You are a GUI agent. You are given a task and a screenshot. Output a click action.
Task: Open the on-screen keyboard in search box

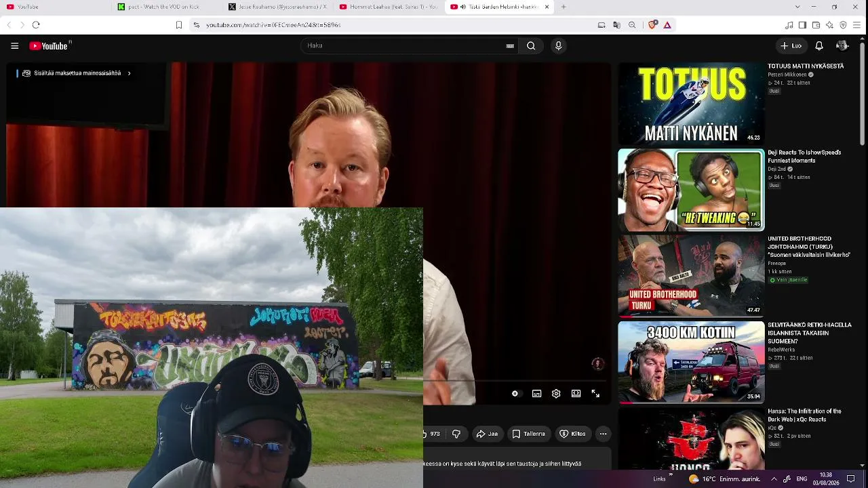click(510, 46)
